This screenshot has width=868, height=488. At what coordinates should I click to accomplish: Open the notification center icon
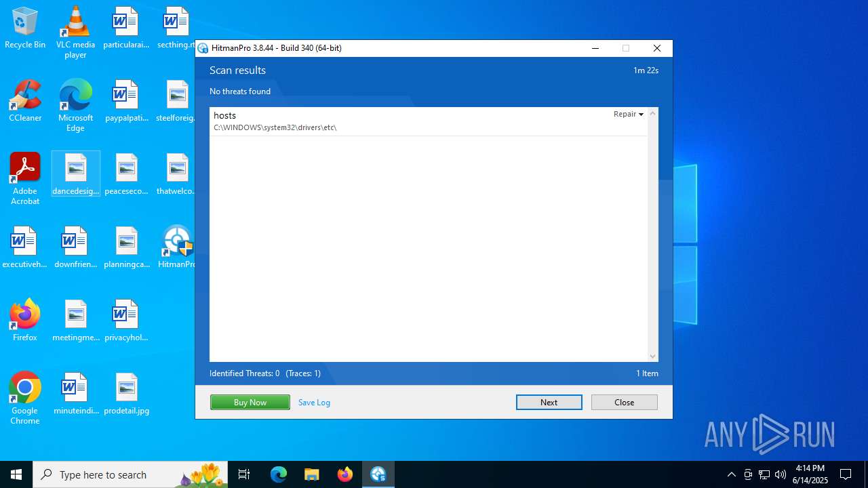point(846,474)
